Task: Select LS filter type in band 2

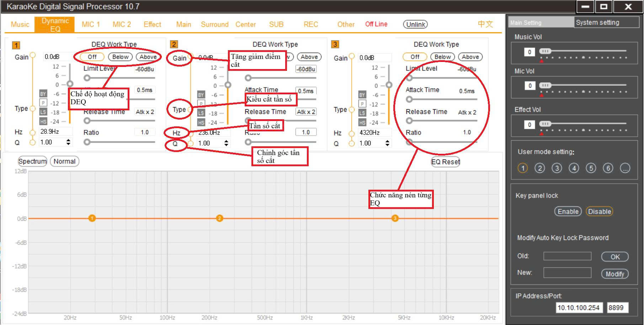Action: (201, 113)
